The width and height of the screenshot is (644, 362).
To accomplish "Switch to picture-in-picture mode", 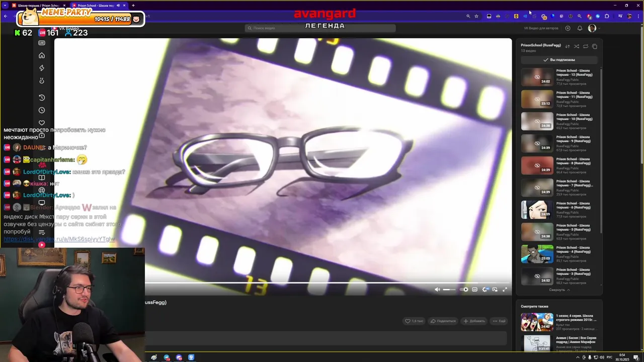I will [x=495, y=290].
